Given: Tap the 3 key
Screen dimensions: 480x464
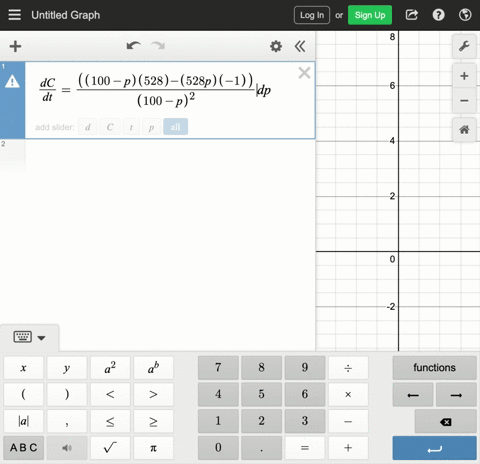Looking at the screenshot, I should [x=305, y=421].
